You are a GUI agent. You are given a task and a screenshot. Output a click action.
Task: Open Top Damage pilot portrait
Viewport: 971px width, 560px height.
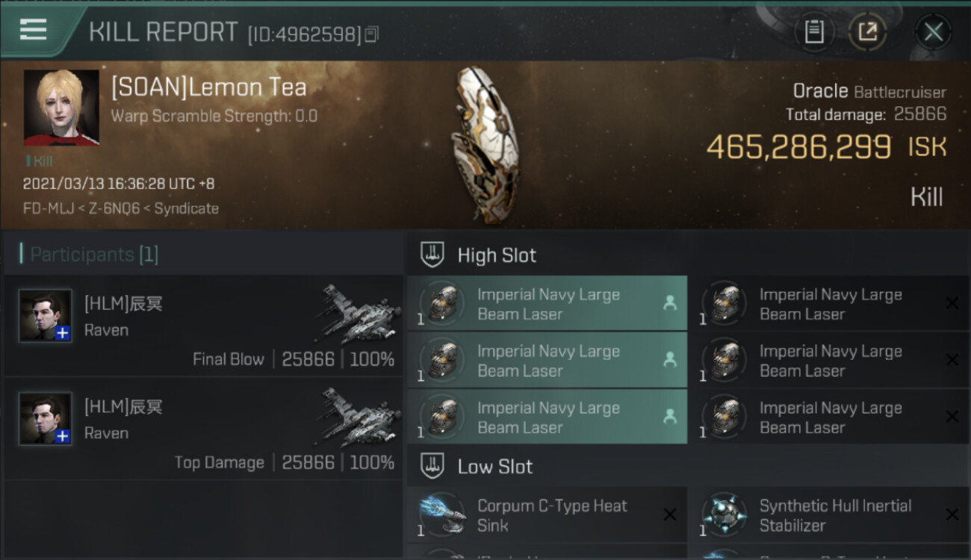point(46,418)
